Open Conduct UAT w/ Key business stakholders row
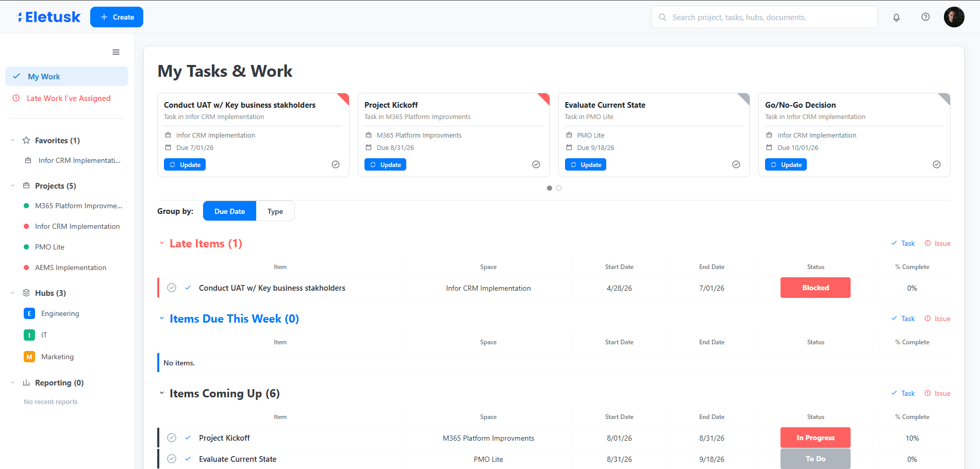This screenshot has width=980, height=469. [272, 288]
